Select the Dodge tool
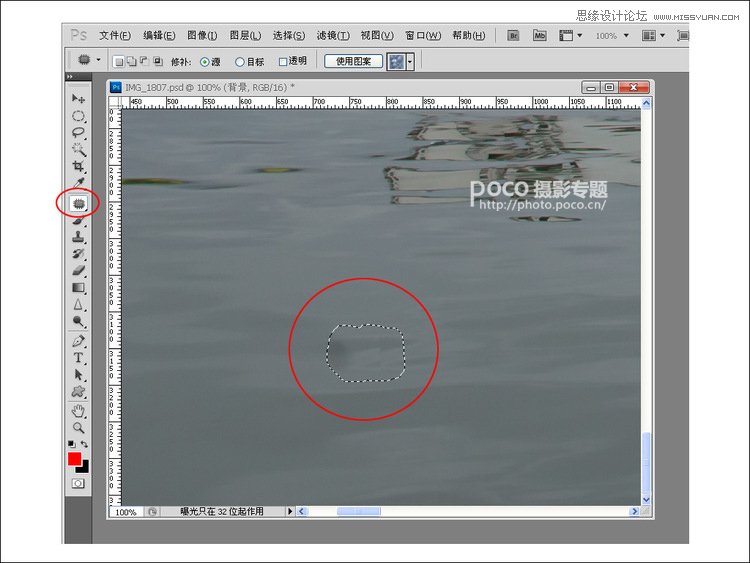750x563 pixels. pos(78,321)
